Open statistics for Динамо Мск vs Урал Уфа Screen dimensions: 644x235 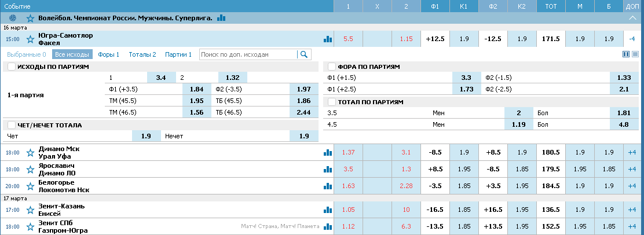click(x=327, y=152)
